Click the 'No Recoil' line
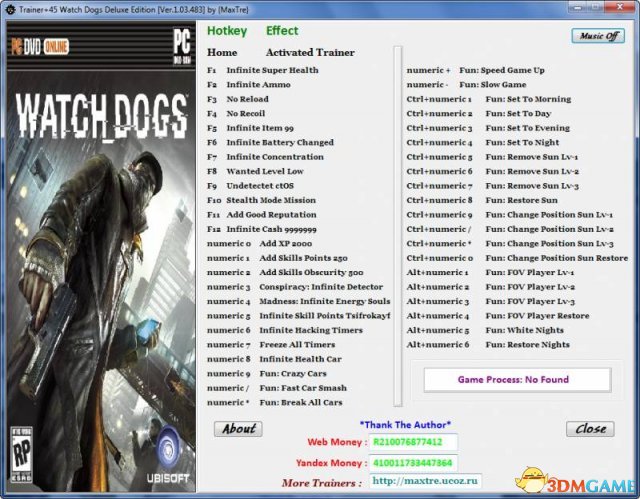 tap(246, 113)
